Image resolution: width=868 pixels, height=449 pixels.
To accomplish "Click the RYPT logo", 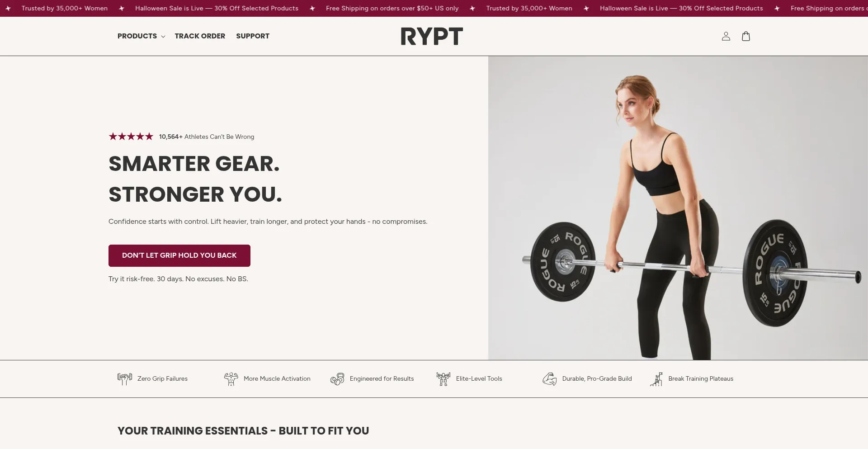I will coord(432,36).
